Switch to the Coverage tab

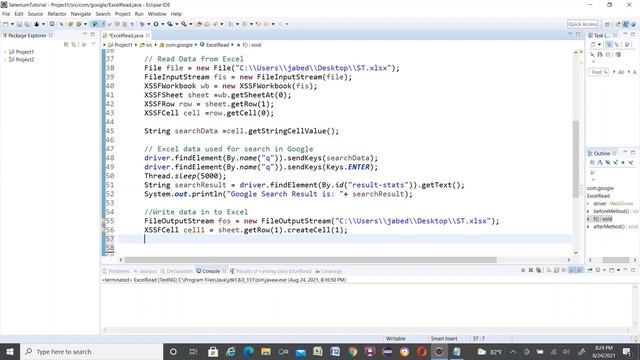click(329, 271)
